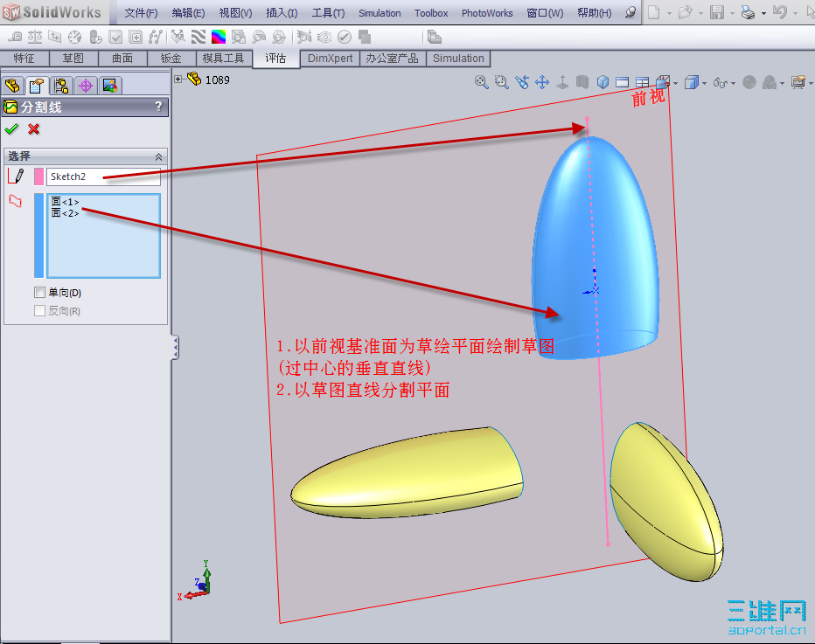Image resolution: width=815 pixels, height=644 pixels.
Task: Click the Sensor gauge icon
Action: (x=75, y=37)
